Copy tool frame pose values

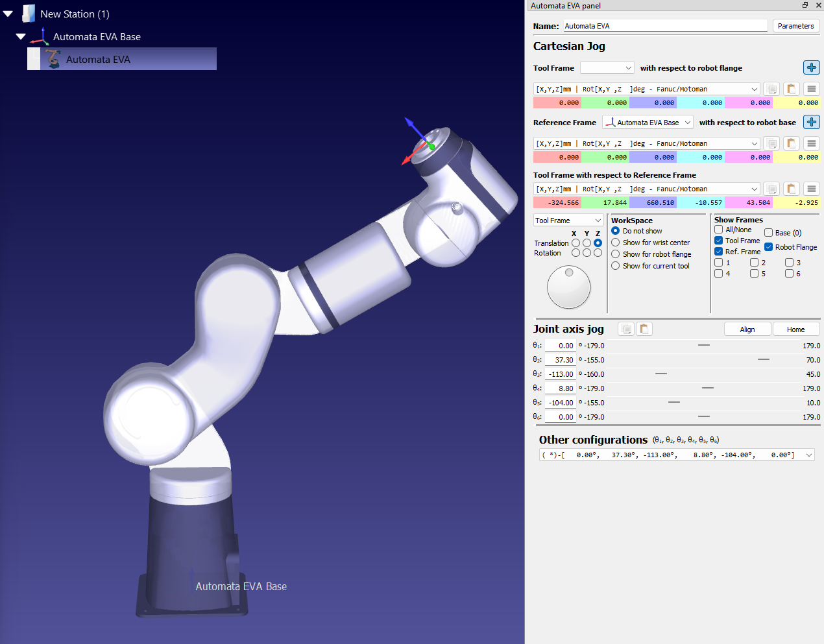pos(771,89)
